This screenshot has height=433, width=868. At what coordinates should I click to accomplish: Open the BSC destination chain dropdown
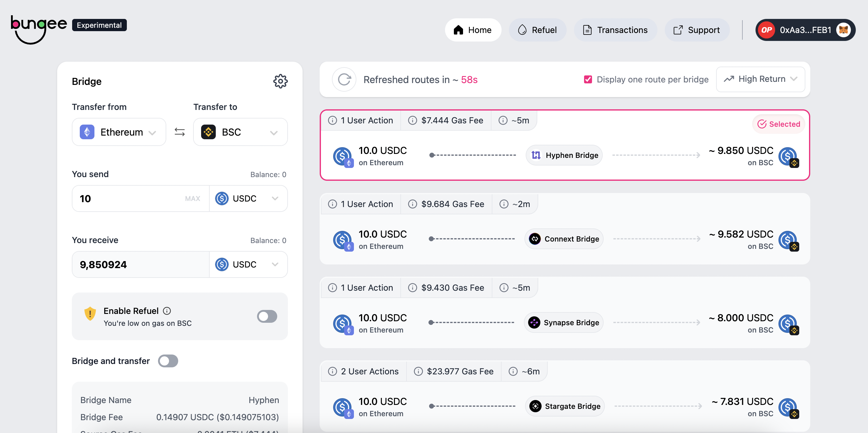240,132
